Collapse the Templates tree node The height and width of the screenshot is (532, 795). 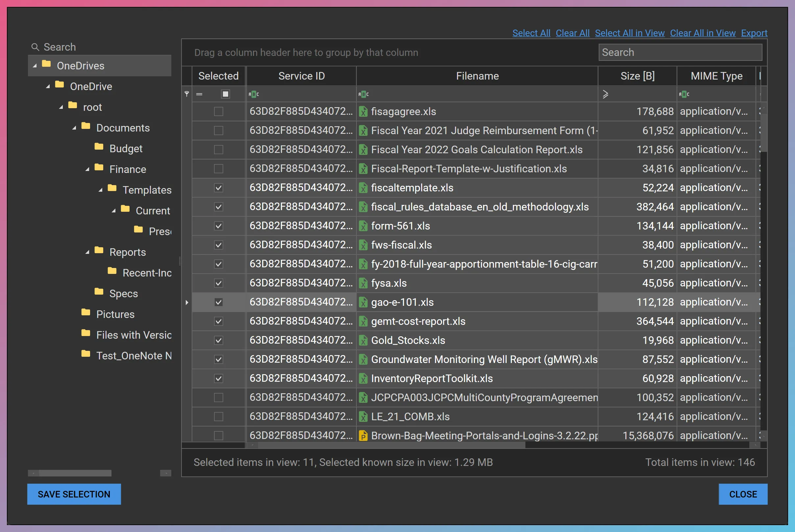100,190
